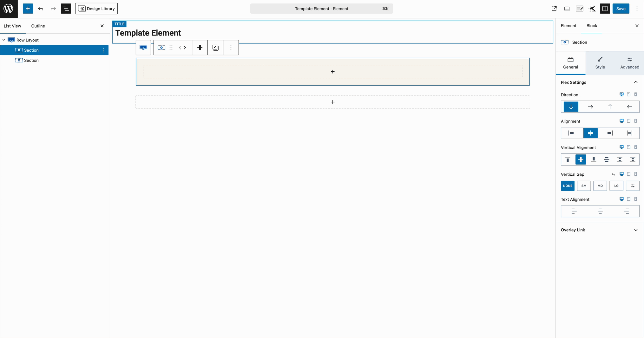This screenshot has height=338, width=644.
Task: Click the drag handle in block toolbar
Action: pyautogui.click(x=171, y=48)
